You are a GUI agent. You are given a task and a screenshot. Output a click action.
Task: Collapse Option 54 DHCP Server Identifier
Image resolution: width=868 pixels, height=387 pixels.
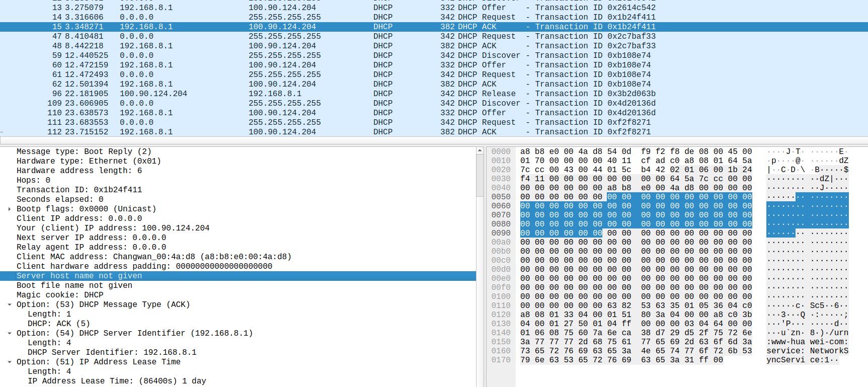click(x=10, y=333)
